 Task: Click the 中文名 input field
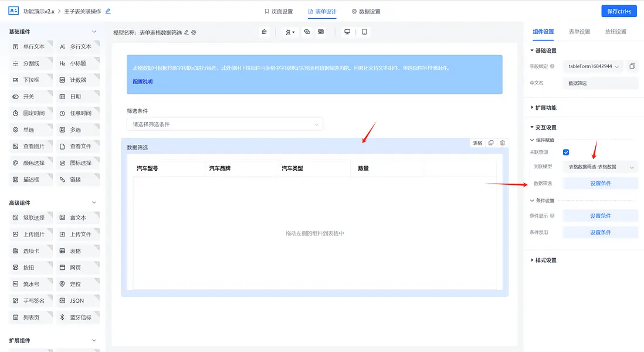tap(601, 83)
